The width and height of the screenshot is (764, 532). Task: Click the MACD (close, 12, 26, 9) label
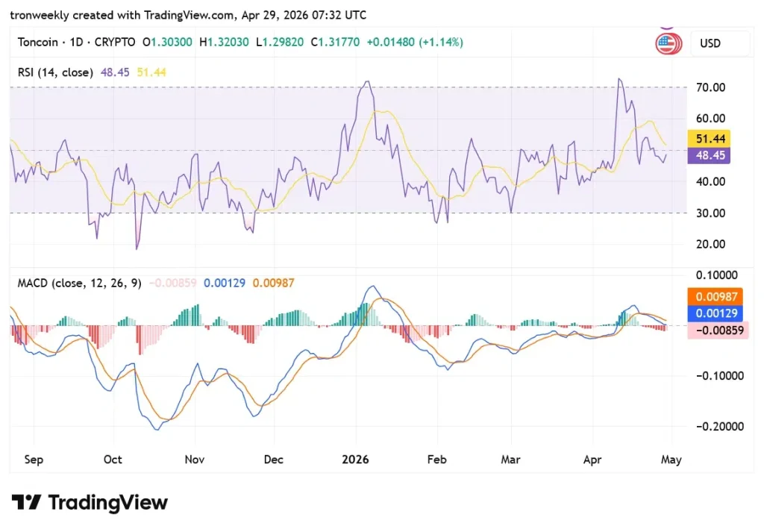click(79, 283)
